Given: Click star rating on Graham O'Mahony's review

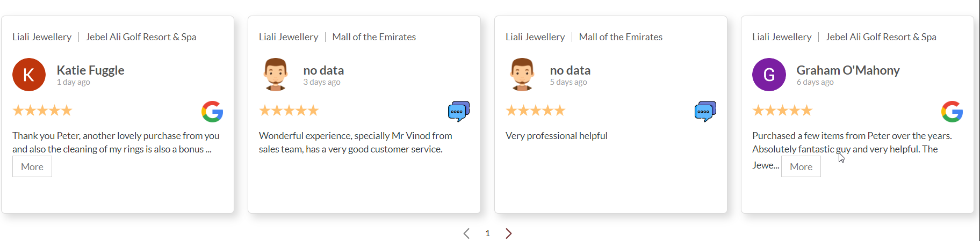Looking at the screenshot, I should (x=782, y=111).
